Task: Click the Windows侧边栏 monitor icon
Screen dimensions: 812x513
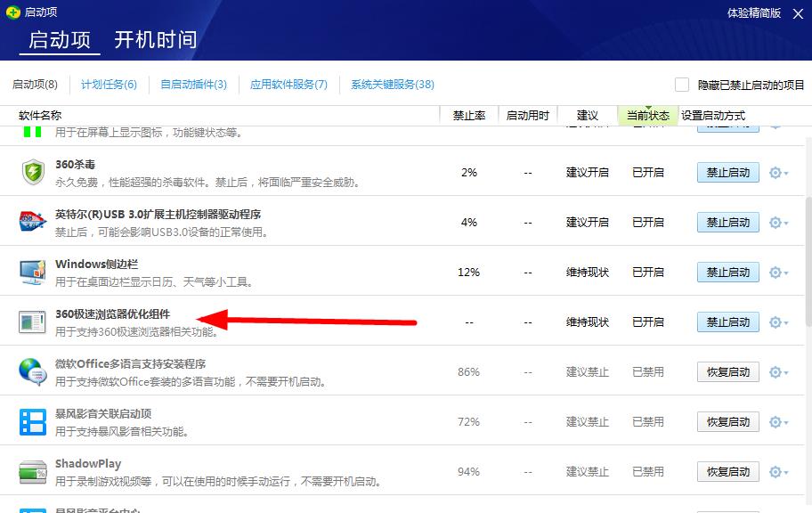Action: coord(33,272)
